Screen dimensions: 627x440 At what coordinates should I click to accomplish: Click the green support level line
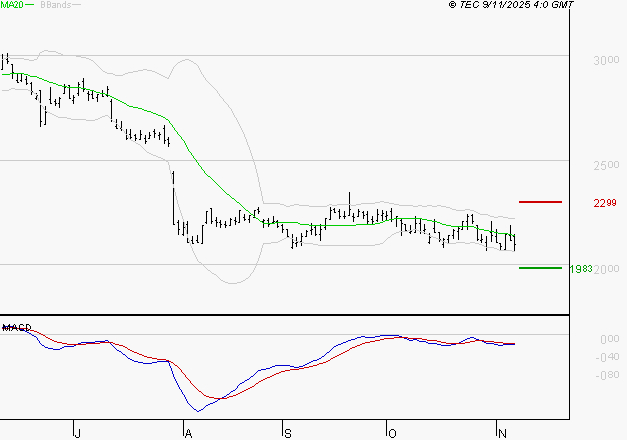tap(540, 268)
